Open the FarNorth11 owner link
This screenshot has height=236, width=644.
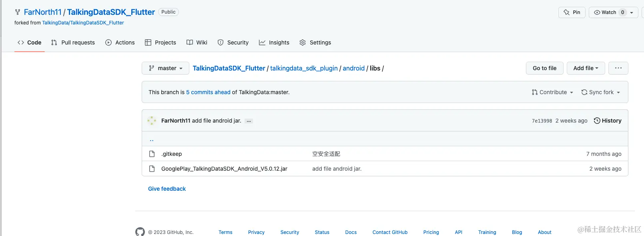[43, 12]
